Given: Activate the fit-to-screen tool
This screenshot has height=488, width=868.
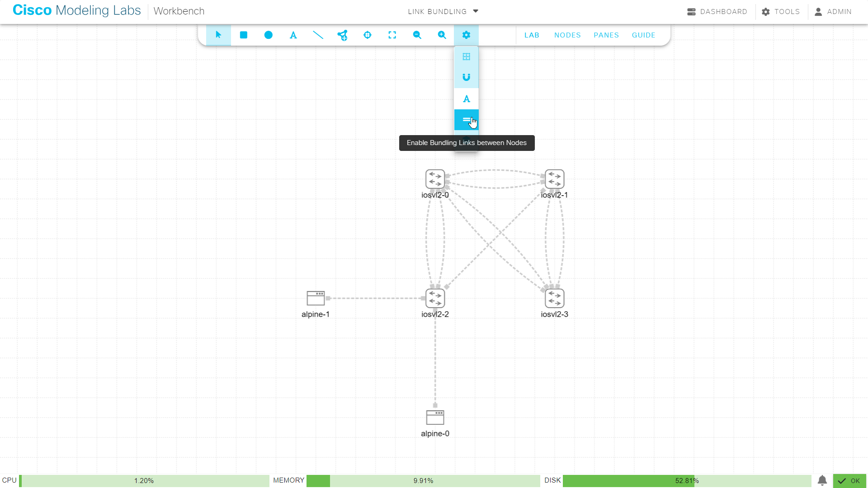Looking at the screenshot, I should [x=392, y=35].
